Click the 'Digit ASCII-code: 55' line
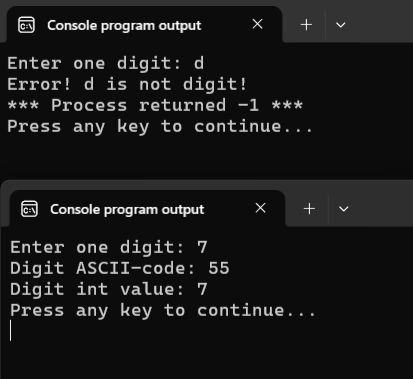The image size is (413, 379). point(120,268)
